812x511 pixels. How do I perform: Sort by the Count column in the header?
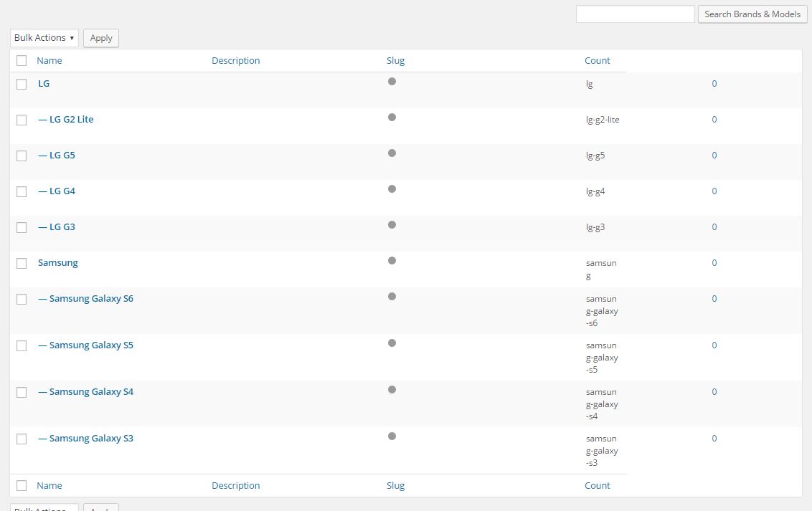click(597, 60)
